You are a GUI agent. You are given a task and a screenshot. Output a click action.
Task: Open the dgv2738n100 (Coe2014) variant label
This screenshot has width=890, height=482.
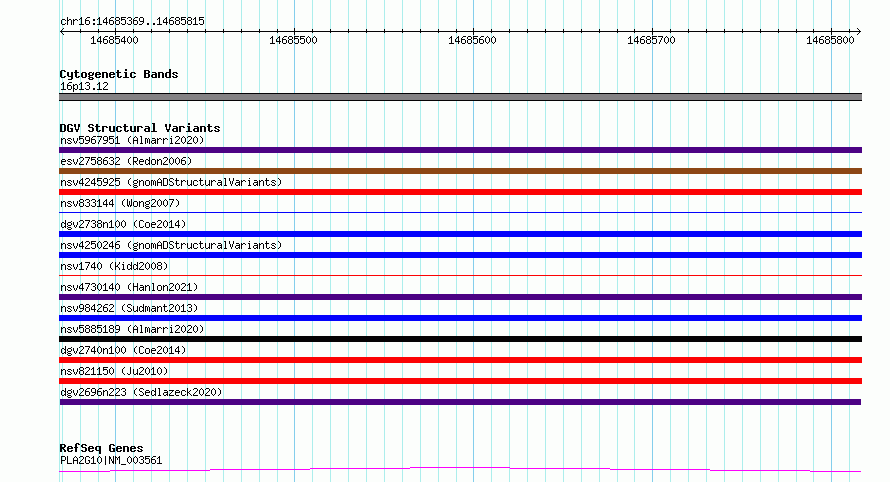click(x=123, y=224)
